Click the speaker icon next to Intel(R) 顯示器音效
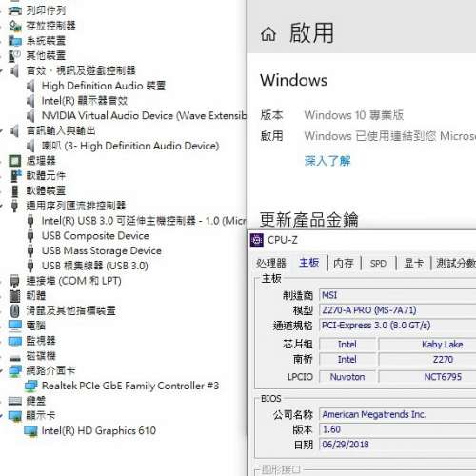The image size is (476, 476). coord(30,101)
